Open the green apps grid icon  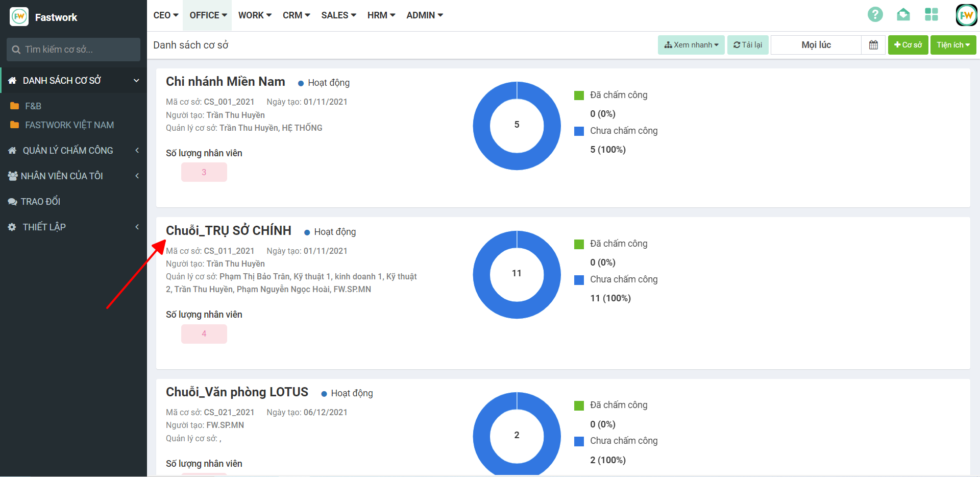tap(931, 14)
